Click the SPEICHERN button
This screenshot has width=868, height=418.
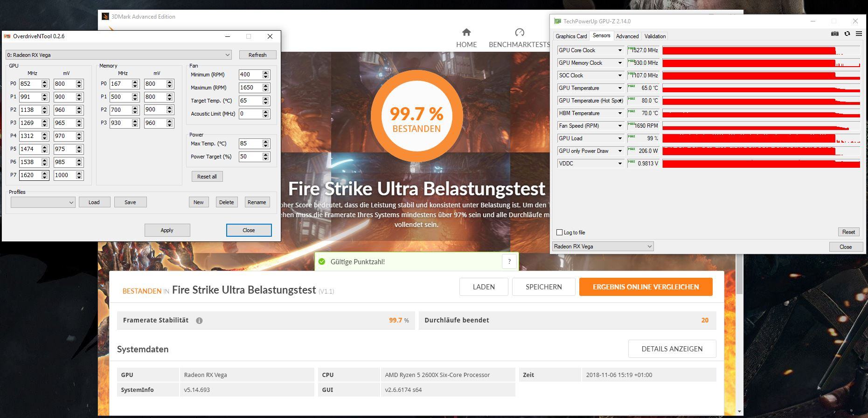coord(544,287)
